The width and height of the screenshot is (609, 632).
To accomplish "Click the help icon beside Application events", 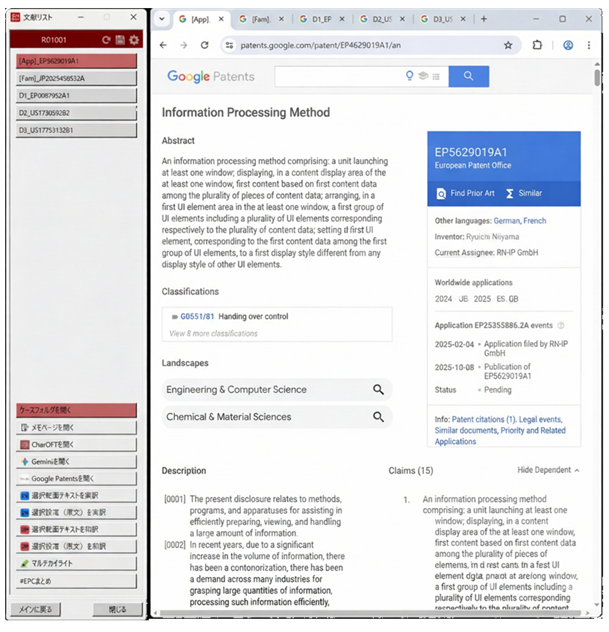I will [561, 325].
